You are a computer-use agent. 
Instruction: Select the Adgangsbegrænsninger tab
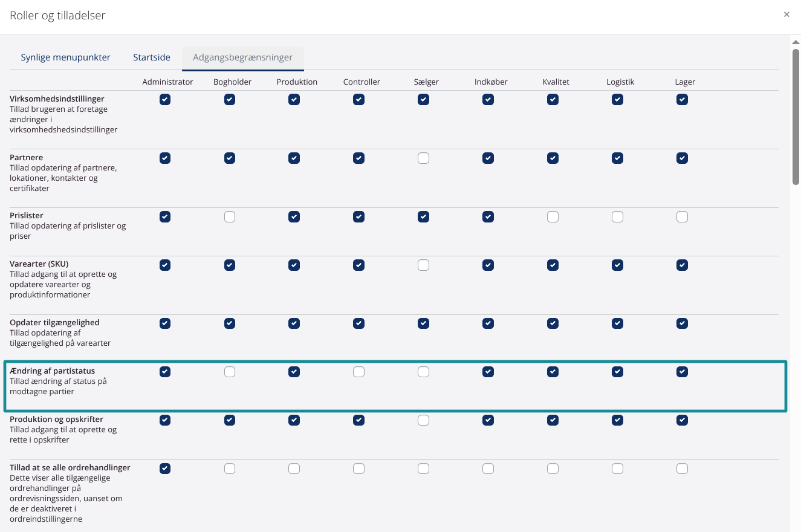tap(242, 57)
